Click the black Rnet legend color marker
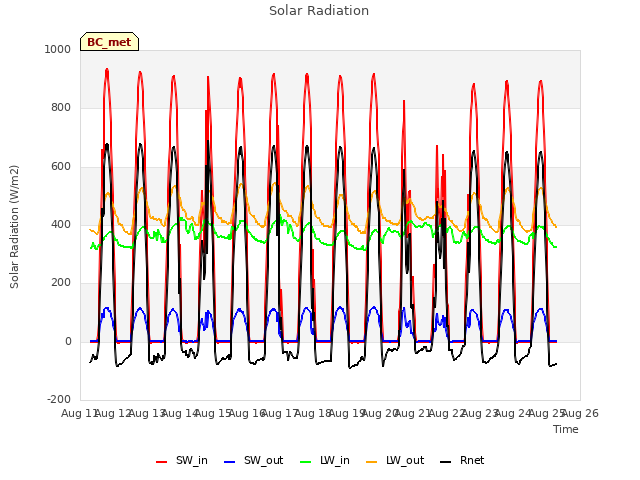This screenshot has width=640, height=480. coord(446,462)
